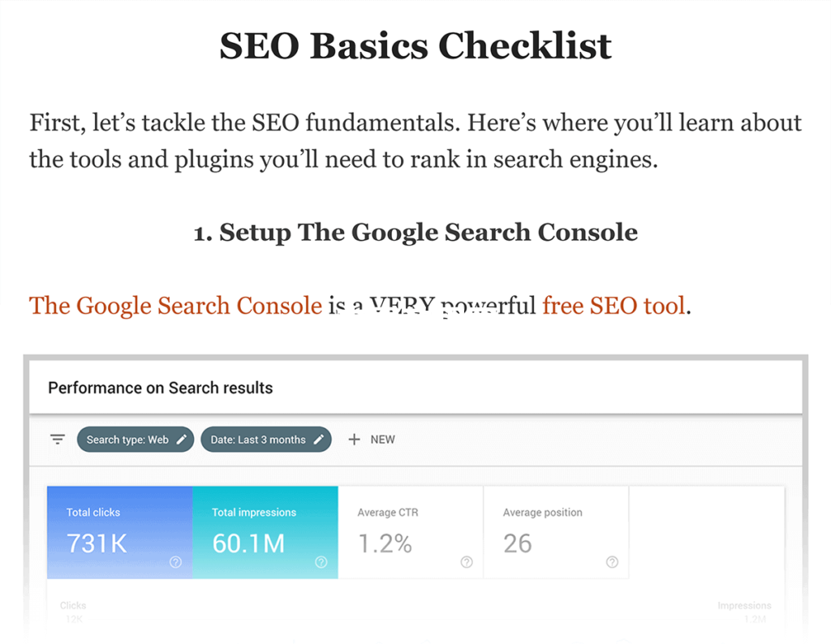Edit Search type pencil icon
The width and height of the screenshot is (831, 644).
point(181,440)
